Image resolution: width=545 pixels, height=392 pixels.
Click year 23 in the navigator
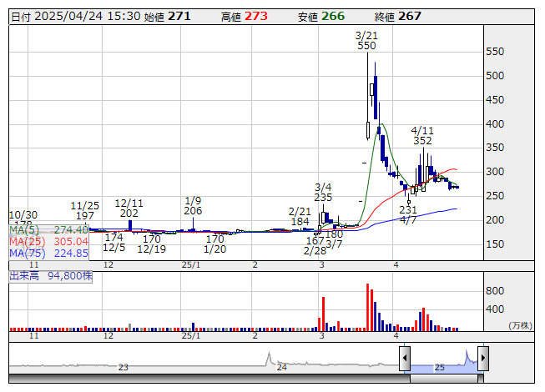pos(123,367)
